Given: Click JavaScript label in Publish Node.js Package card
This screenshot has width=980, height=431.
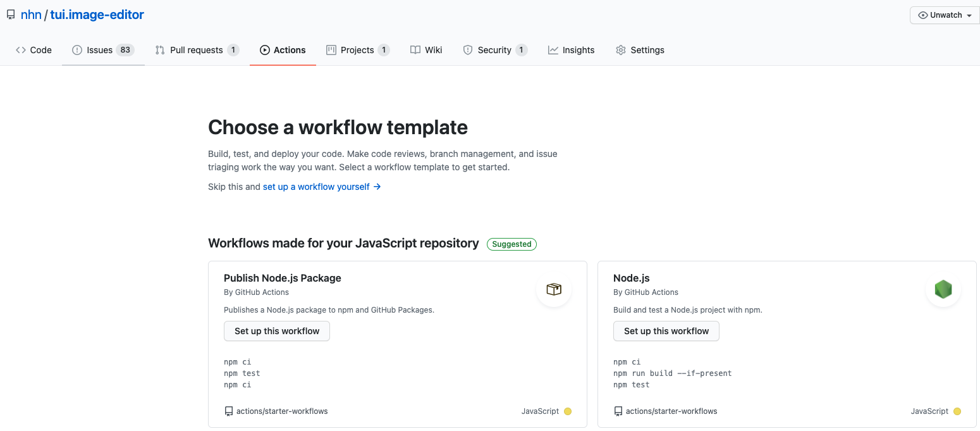Looking at the screenshot, I should click(x=541, y=411).
